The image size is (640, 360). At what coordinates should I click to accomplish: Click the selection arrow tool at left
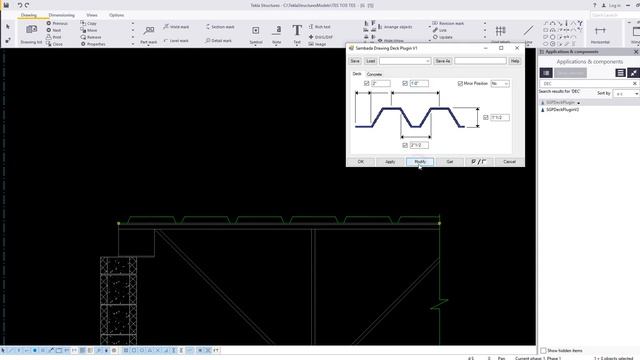pyautogui.click(x=8, y=27)
